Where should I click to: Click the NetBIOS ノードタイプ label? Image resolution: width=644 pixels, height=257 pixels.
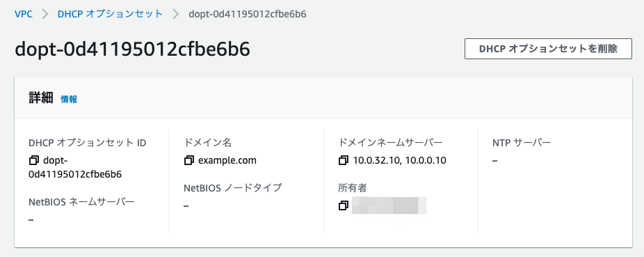(x=233, y=188)
